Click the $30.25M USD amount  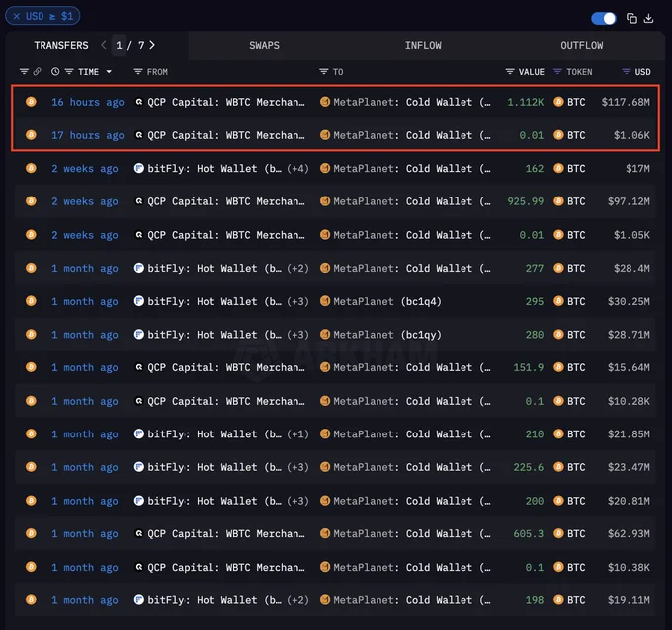pos(629,301)
